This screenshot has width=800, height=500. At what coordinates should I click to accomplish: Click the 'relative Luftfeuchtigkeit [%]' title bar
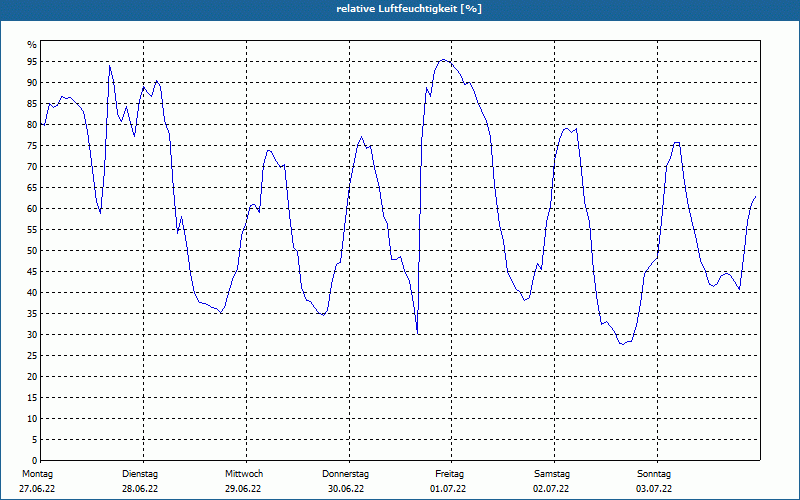click(400, 9)
